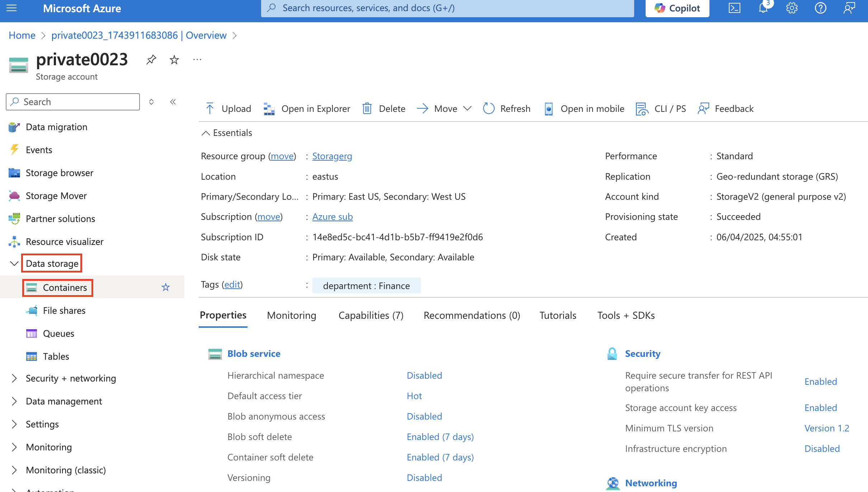This screenshot has height=492, width=868.
Task: Open the Security heading link
Action: point(642,354)
